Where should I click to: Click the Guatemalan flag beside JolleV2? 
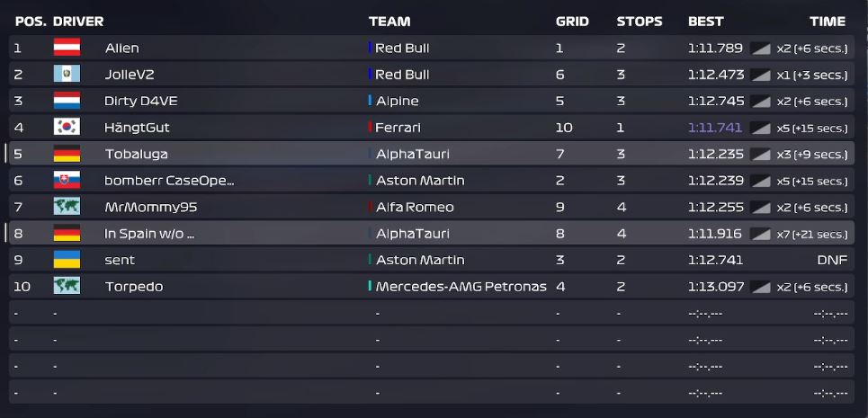pyautogui.click(x=67, y=74)
